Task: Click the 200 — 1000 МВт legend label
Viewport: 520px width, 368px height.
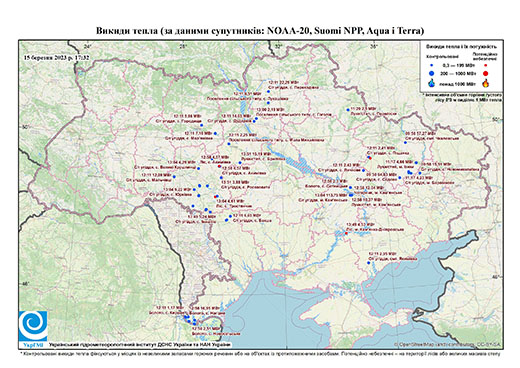Action: [458, 73]
